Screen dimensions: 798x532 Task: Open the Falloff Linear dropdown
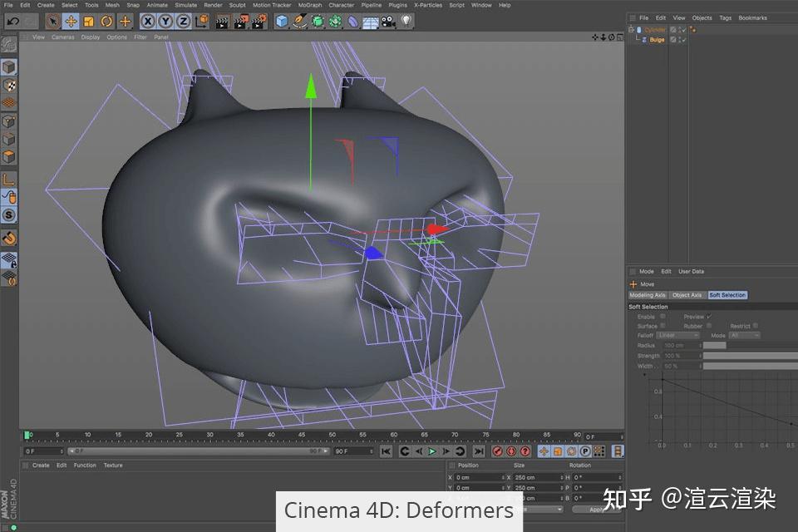(678, 336)
